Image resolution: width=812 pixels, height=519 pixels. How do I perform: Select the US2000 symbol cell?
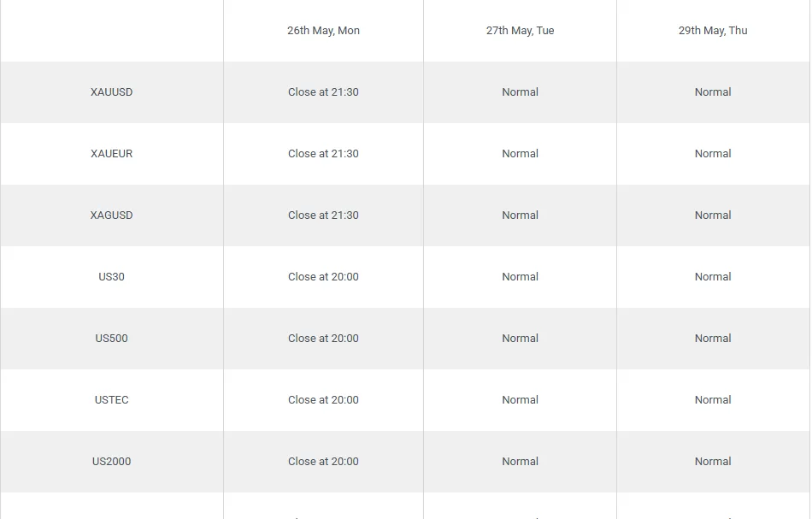tap(112, 462)
